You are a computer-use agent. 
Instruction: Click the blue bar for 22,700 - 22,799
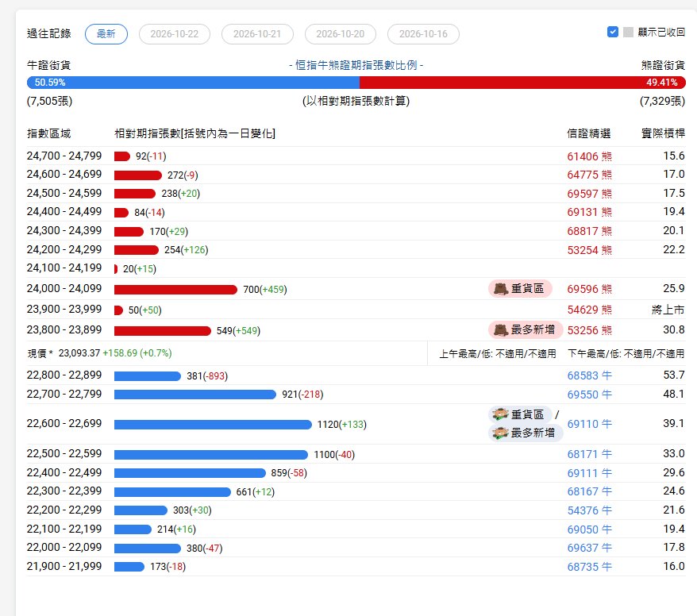195,395
